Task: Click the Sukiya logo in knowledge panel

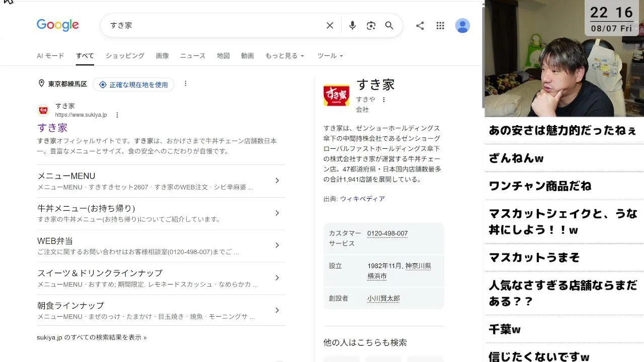Action: point(336,95)
